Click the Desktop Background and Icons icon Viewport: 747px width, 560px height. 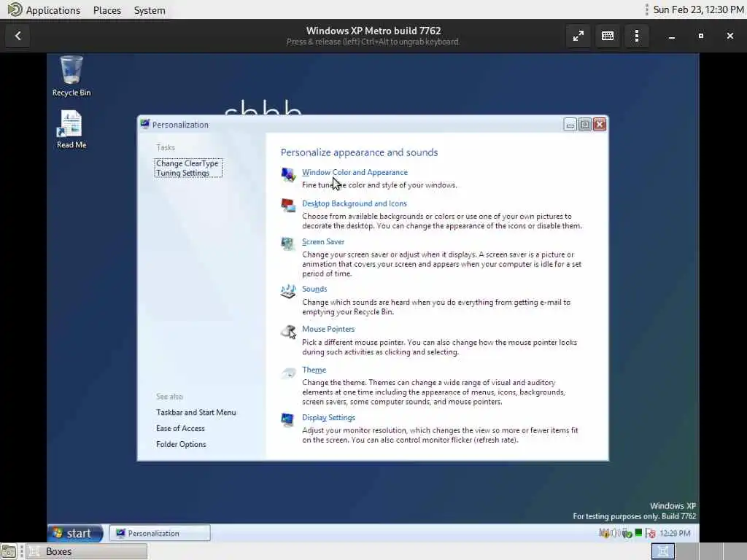click(x=288, y=206)
